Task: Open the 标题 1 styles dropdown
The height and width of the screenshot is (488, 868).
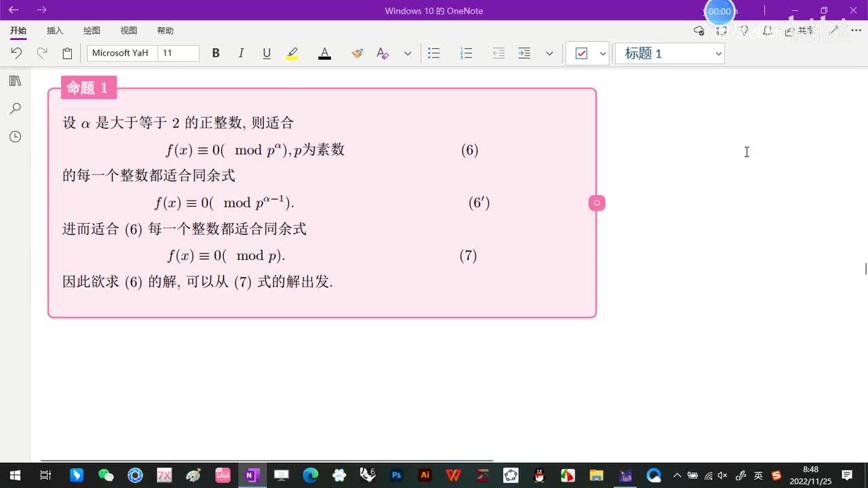Action: (x=670, y=54)
